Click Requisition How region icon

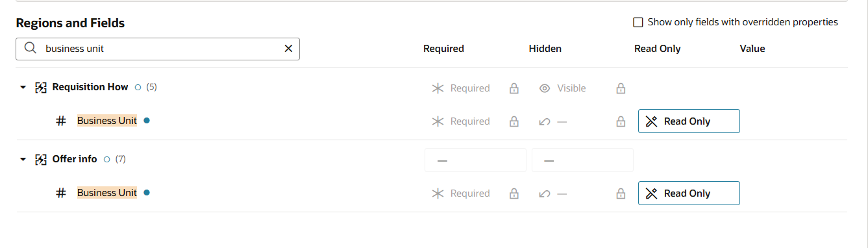(x=40, y=88)
